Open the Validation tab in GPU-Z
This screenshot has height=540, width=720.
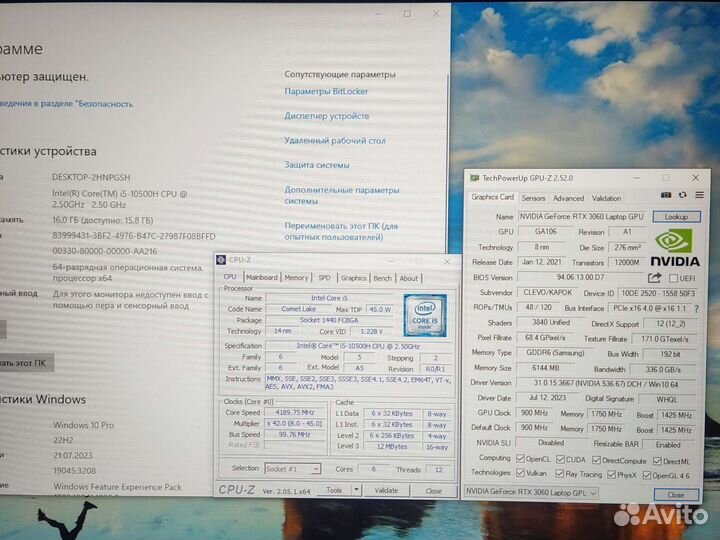(606, 198)
